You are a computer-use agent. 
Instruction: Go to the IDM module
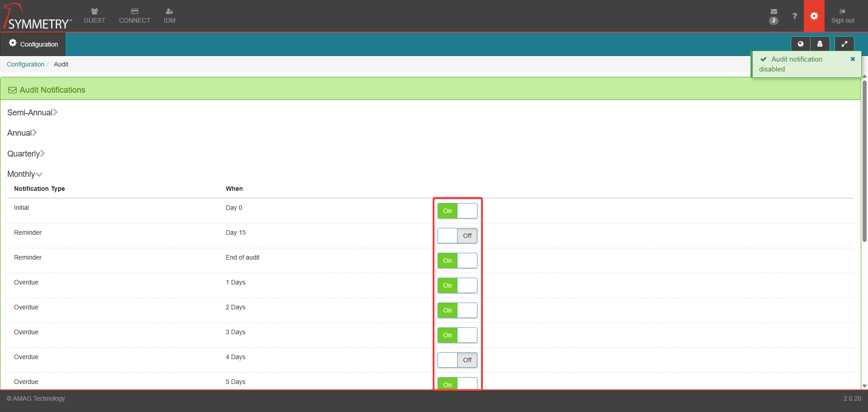170,16
